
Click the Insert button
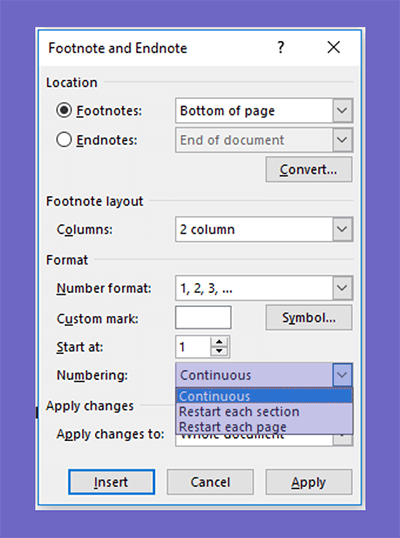tap(111, 482)
